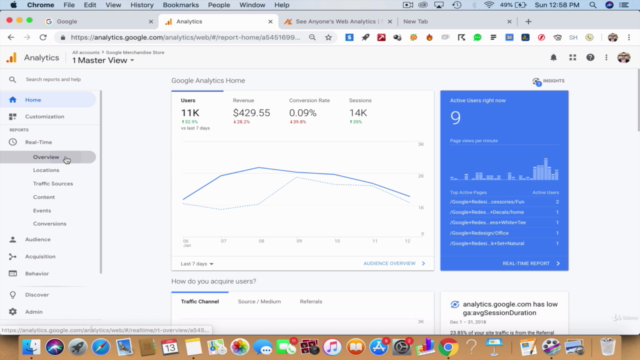Viewport: 640px width, 360px height.
Task: Click the All accounts breadcrumb
Action: pyautogui.click(x=86, y=52)
